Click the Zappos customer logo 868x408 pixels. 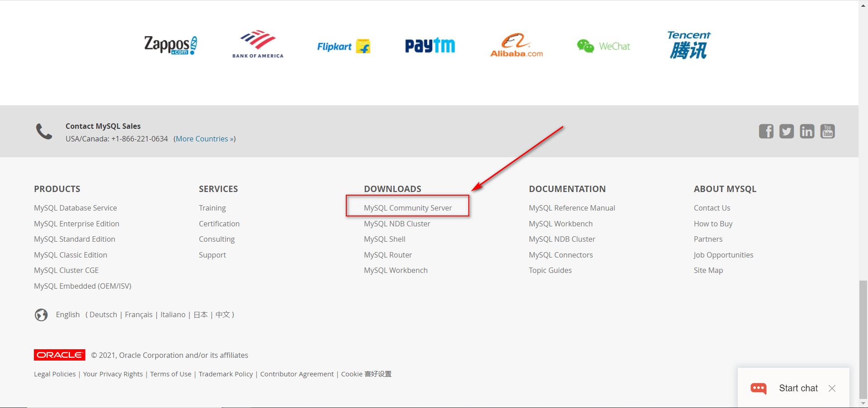tap(170, 45)
